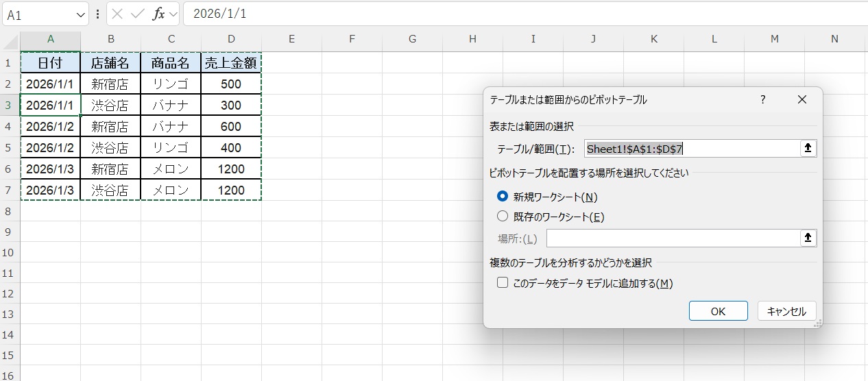Screen dimensions: 868x381
Task: Click 1200 cell in row 6
Action: pos(231,169)
